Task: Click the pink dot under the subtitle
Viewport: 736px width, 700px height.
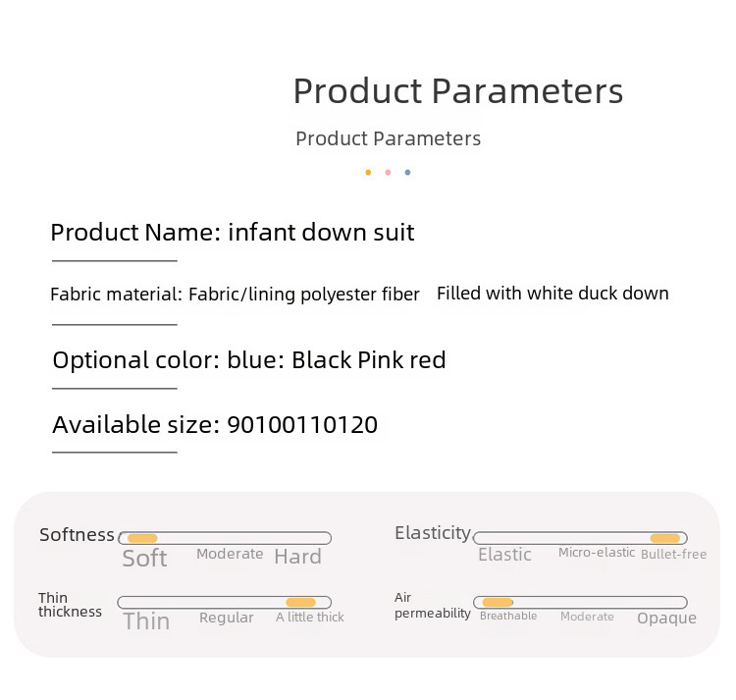Action: coord(388,173)
